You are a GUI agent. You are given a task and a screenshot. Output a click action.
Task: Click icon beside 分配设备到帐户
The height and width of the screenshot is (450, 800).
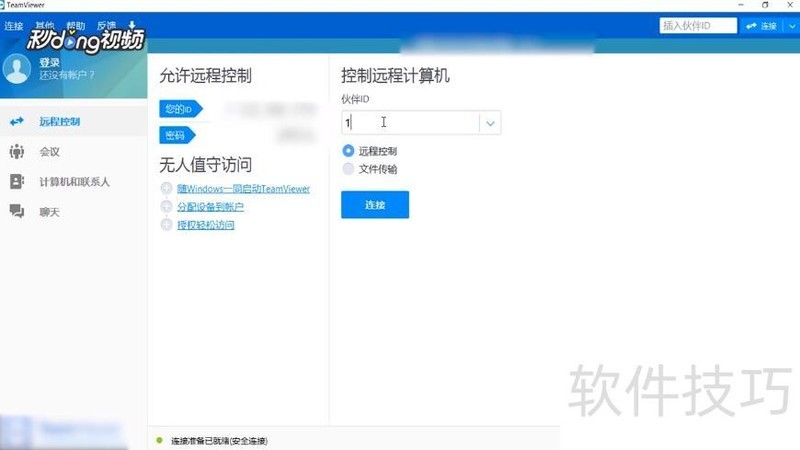[x=166, y=206]
